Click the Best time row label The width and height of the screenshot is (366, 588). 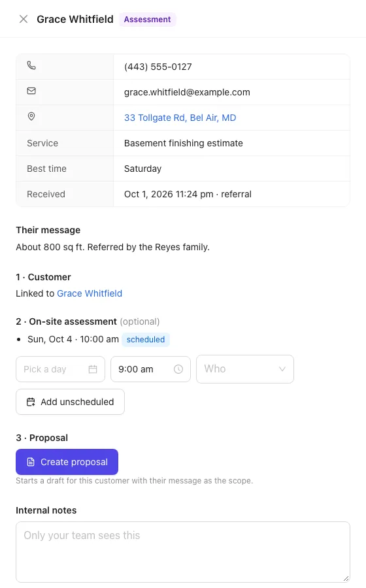click(46, 169)
